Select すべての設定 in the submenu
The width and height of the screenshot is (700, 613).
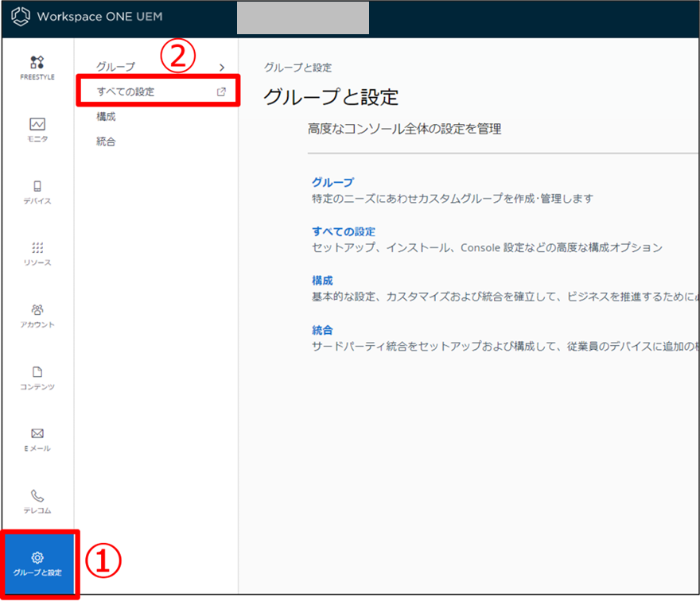pos(126,92)
